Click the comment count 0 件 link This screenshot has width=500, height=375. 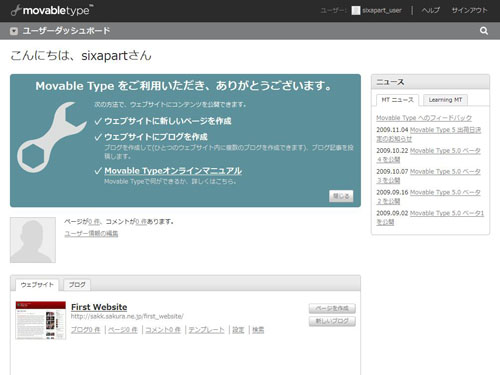click(141, 222)
